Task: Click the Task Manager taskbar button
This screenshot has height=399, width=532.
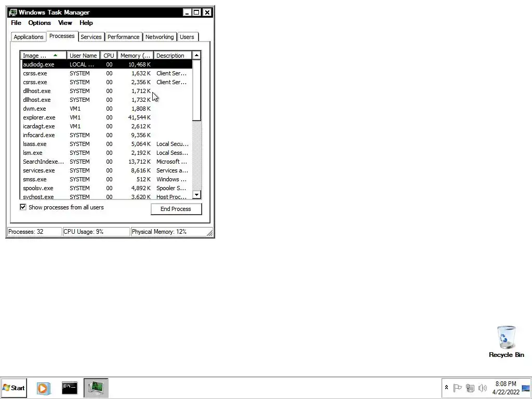Action: coord(96,388)
